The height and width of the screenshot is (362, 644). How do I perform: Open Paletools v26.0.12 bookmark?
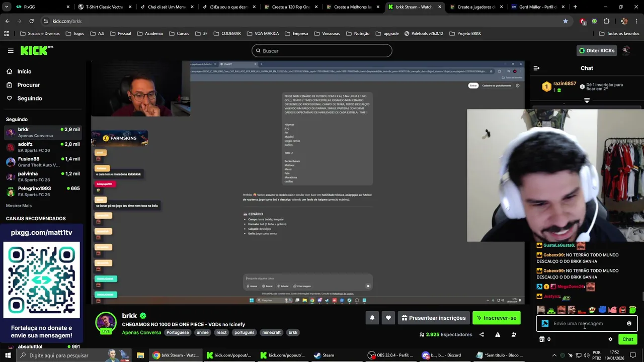coord(423,34)
